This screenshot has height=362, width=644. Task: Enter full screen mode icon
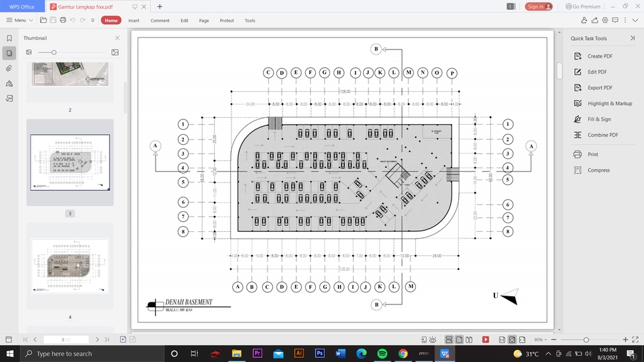[x=635, y=339]
